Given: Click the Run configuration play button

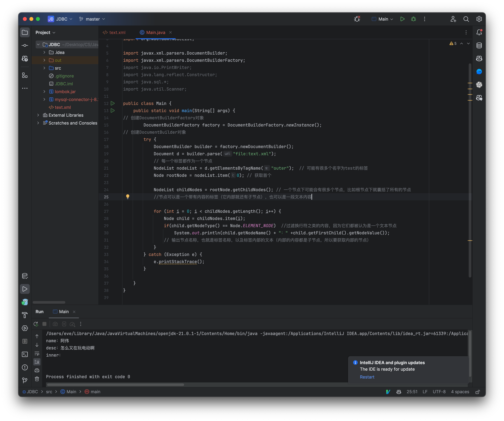Looking at the screenshot, I should point(402,18).
